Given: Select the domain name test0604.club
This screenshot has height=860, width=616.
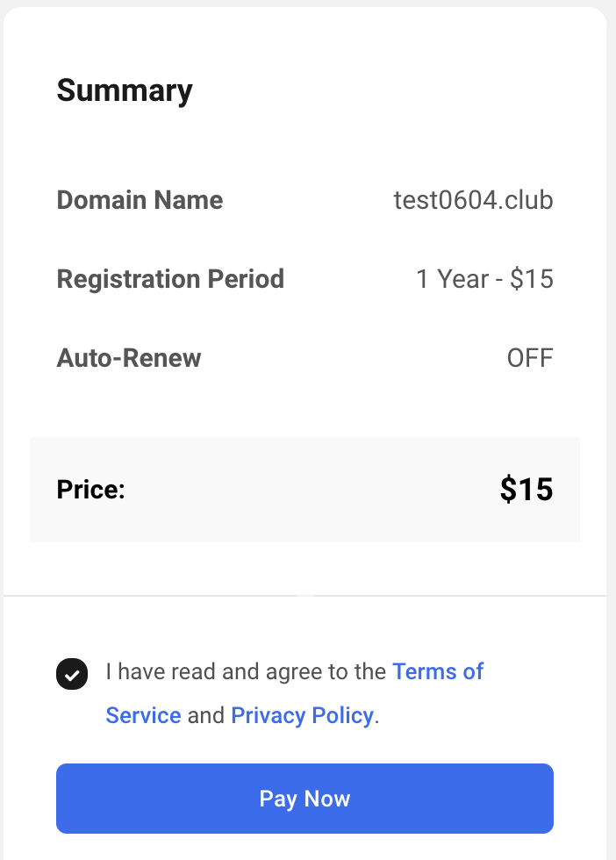Looking at the screenshot, I should click(474, 200).
